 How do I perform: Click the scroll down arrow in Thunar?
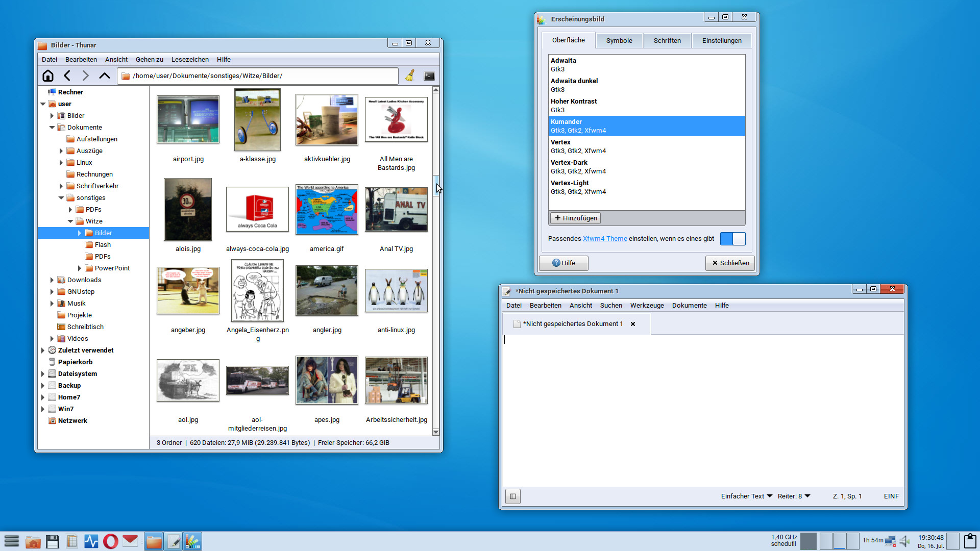436,432
